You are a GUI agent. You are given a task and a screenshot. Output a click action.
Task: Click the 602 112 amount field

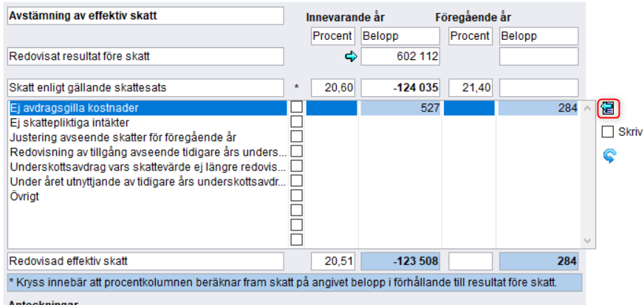point(400,57)
